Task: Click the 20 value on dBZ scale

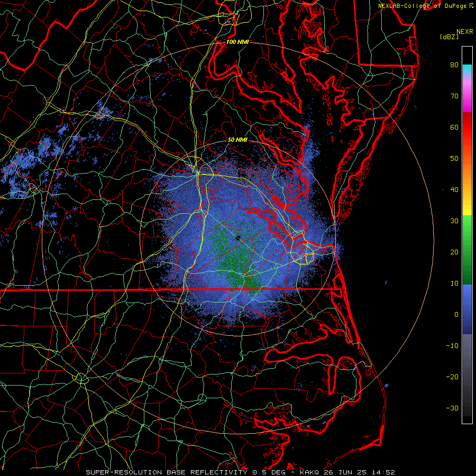Action: point(454,252)
